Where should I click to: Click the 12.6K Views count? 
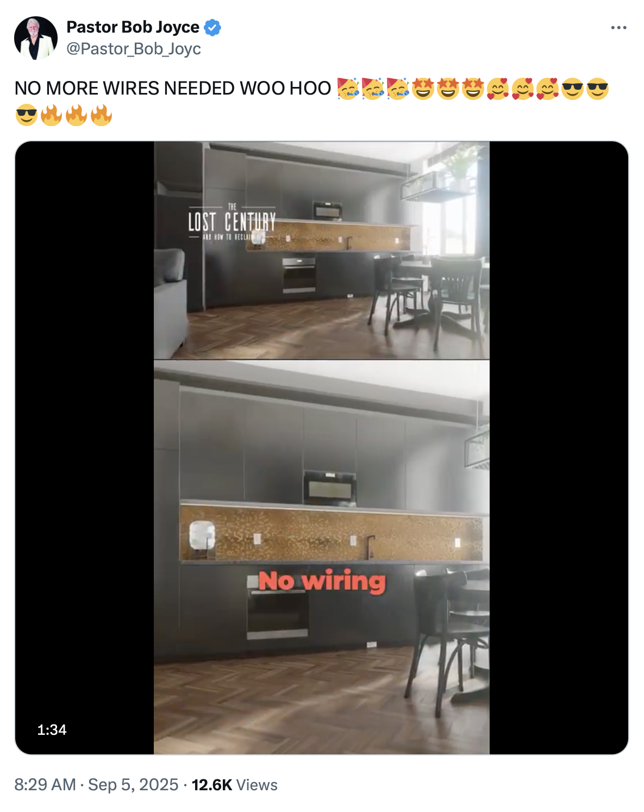click(x=235, y=785)
